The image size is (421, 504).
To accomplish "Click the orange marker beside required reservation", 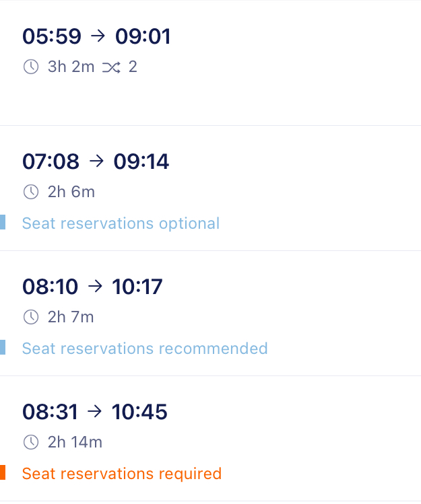I will click(x=3, y=472).
